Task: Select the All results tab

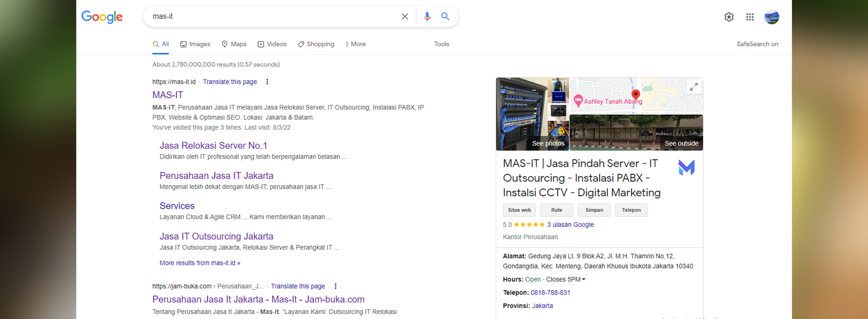Action: pos(161,44)
